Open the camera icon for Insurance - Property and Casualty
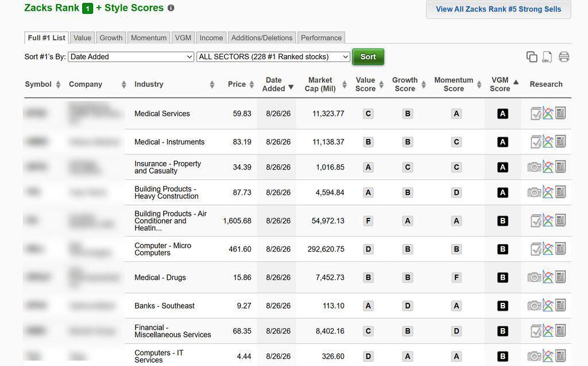This screenshot has height=366, width=588. [x=534, y=167]
